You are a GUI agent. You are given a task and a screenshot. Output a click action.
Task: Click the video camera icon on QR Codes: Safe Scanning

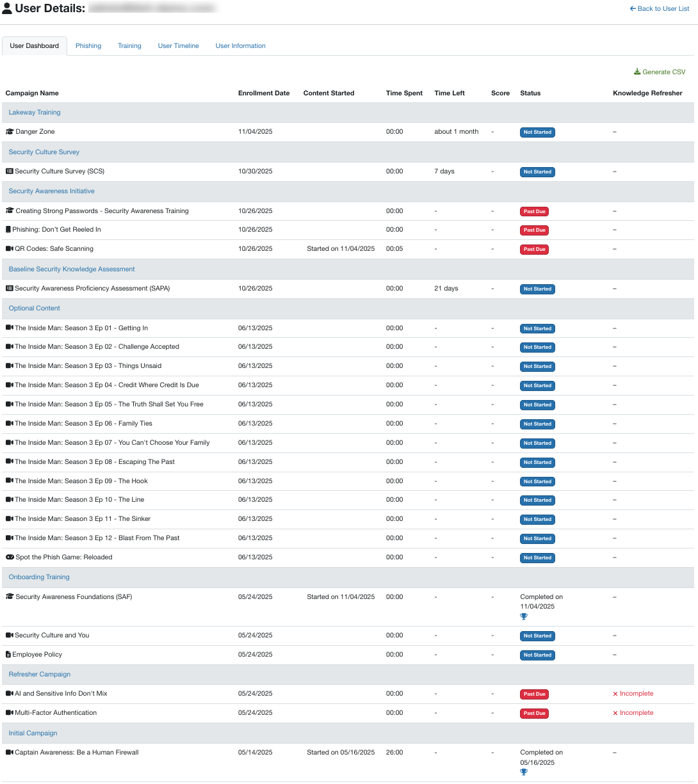pyautogui.click(x=9, y=249)
